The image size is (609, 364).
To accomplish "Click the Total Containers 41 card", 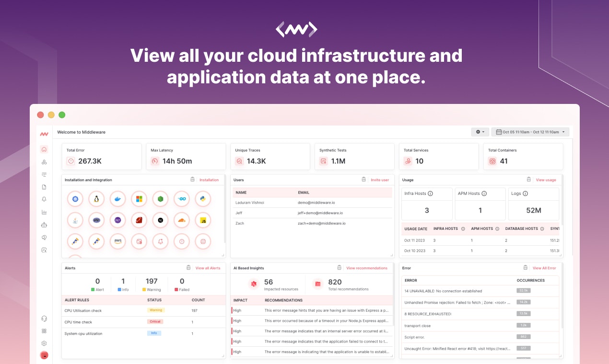I will coord(523,156).
